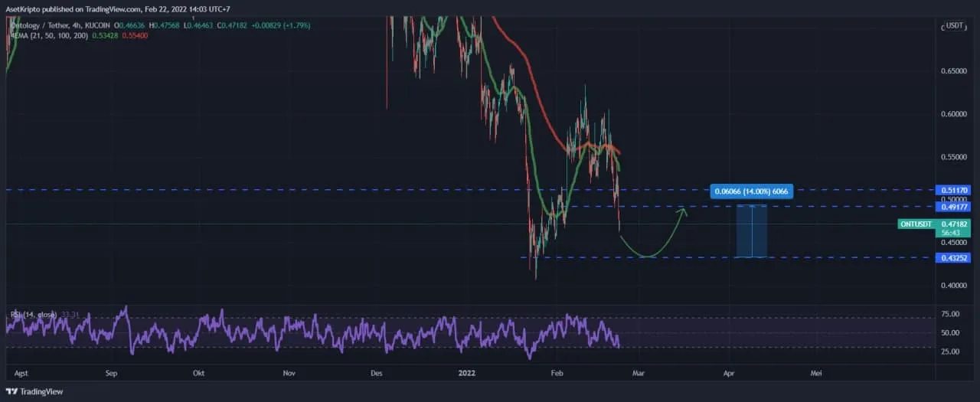
Task: Select the 0.51170 horizontal line price label
Action: pos(955,190)
